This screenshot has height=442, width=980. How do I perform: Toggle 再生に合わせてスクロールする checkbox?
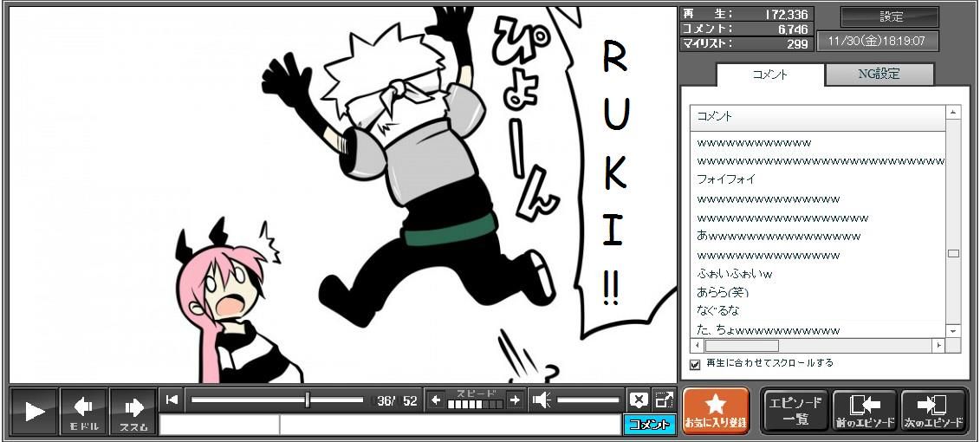pos(695,364)
